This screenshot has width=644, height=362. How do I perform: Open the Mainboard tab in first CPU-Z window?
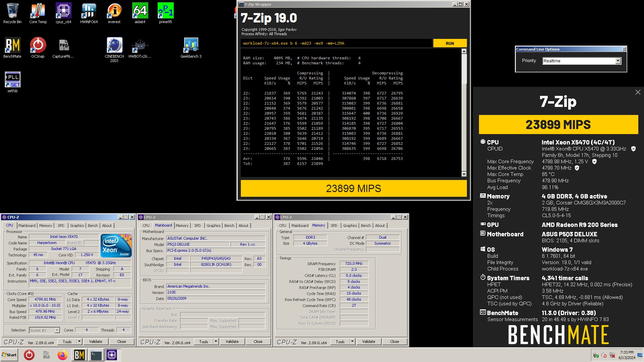[27, 226]
